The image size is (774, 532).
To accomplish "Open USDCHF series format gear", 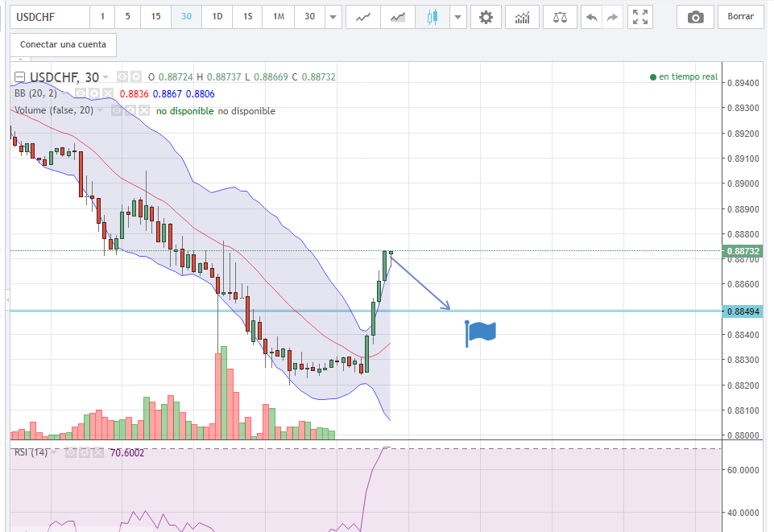I will tap(135, 76).
